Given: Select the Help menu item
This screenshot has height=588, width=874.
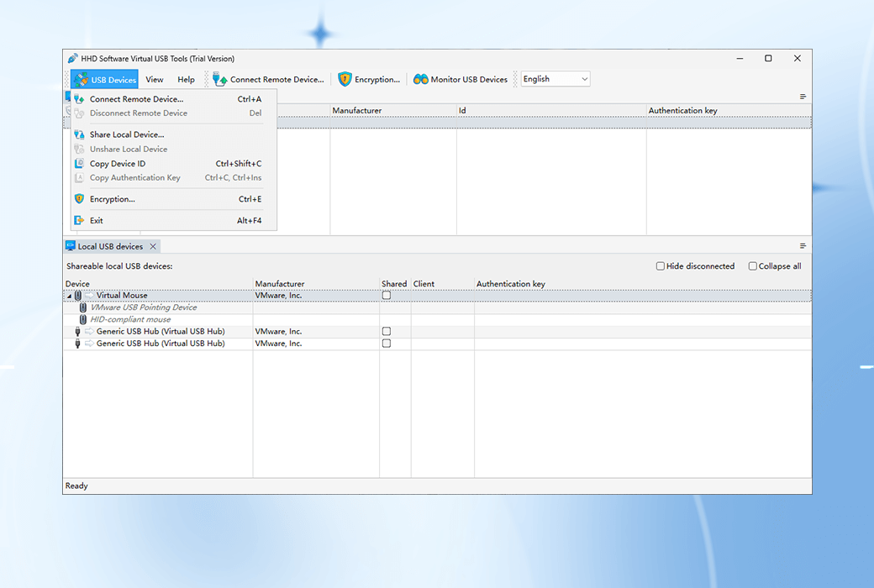Looking at the screenshot, I should pyautogui.click(x=186, y=79).
